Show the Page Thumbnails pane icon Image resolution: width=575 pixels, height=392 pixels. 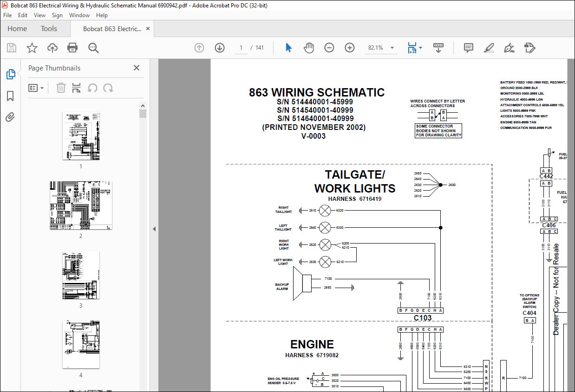(10, 74)
